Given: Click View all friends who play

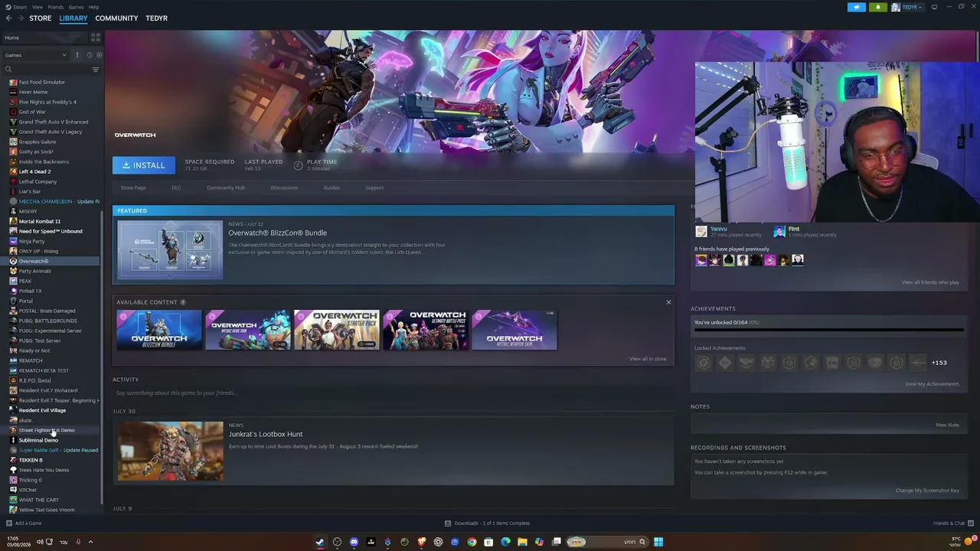Looking at the screenshot, I should pyautogui.click(x=930, y=282).
